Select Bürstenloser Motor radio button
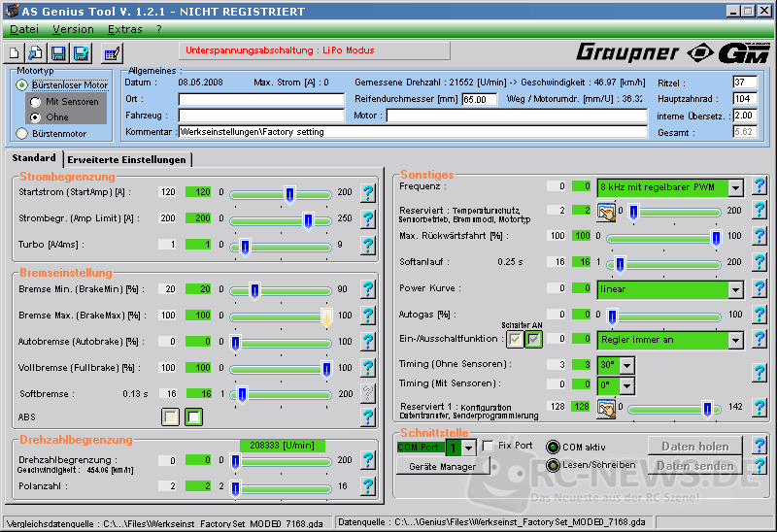The width and height of the screenshot is (777, 532). point(21,85)
